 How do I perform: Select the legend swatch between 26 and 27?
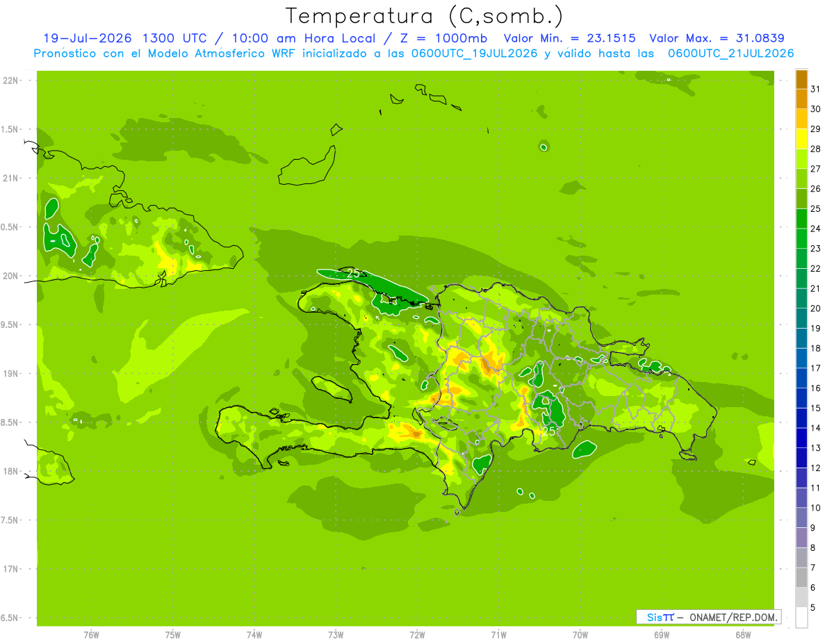pos(801,179)
